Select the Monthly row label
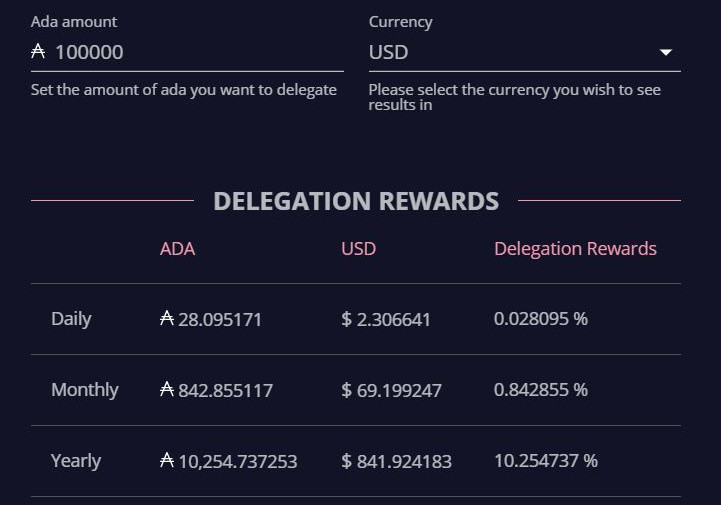 click(x=85, y=390)
